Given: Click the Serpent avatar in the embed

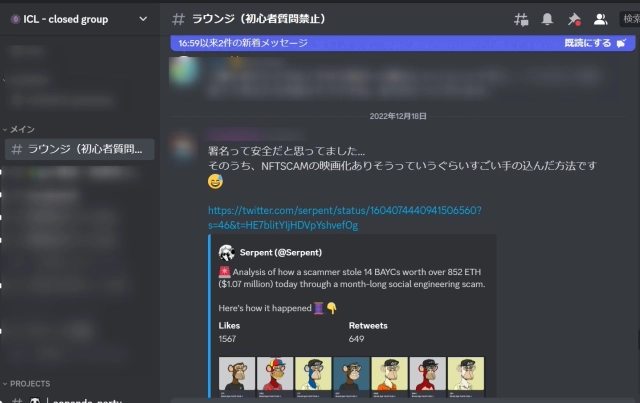Looking at the screenshot, I should tap(227, 253).
